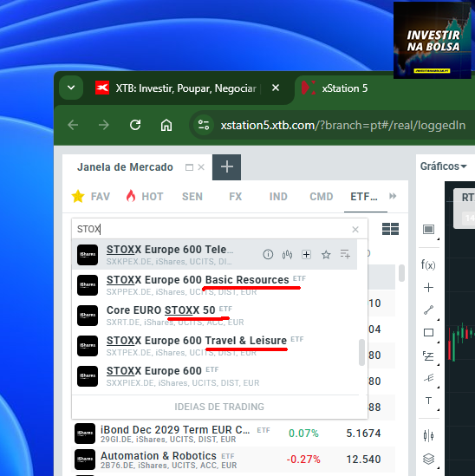Screen dimensions: 475x476
Task: Open chart for STOXX Europe 600 Tele...
Action: tap(287, 254)
